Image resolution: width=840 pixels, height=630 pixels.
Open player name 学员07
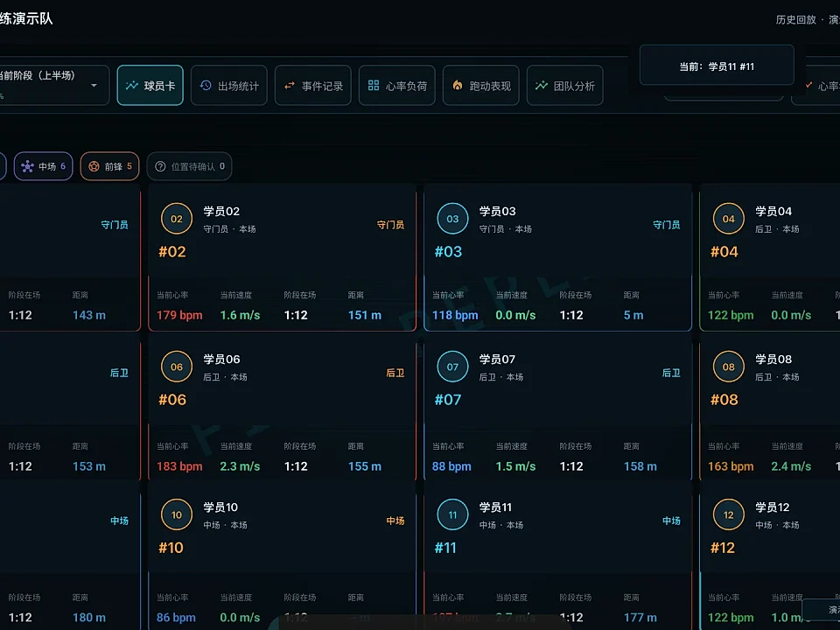point(497,359)
